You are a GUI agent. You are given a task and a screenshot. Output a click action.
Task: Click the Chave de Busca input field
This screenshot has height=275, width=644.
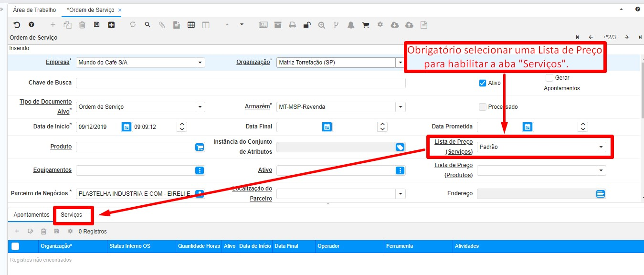tap(241, 83)
